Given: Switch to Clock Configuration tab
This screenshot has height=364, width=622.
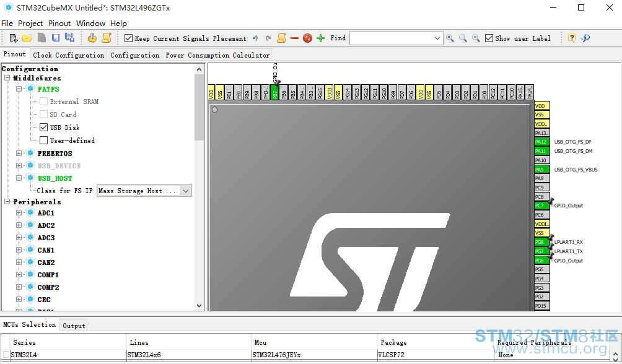Looking at the screenshot, I should click(69, 55).
